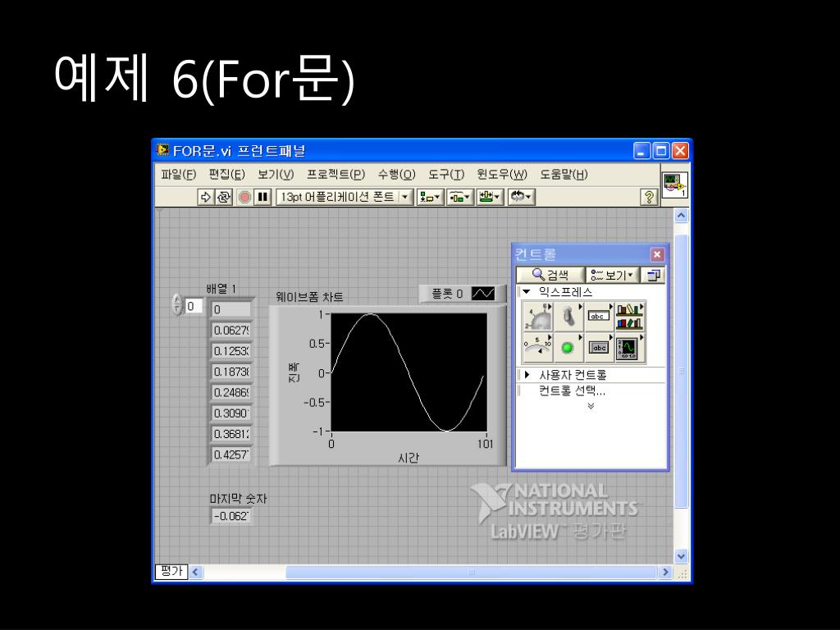Click the Run Continuously button
The width and height of the screenshot is (840, 630).
tap(223, 197)
